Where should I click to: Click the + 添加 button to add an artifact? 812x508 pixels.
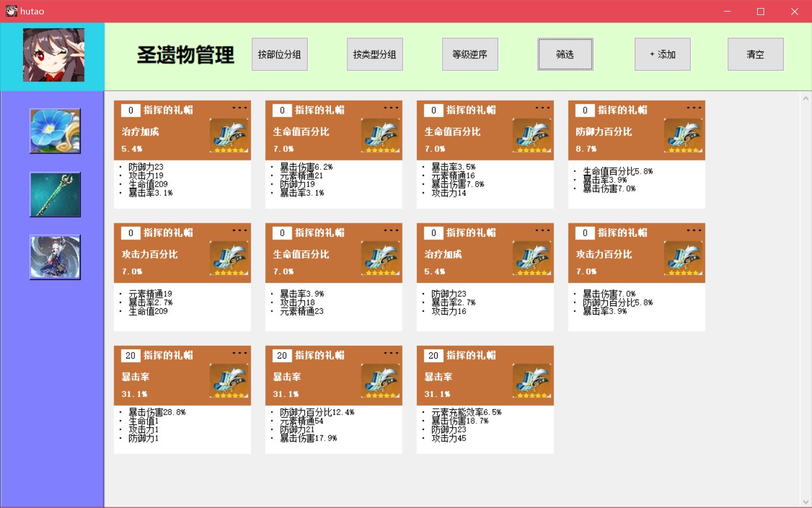[x=662, y=54]
